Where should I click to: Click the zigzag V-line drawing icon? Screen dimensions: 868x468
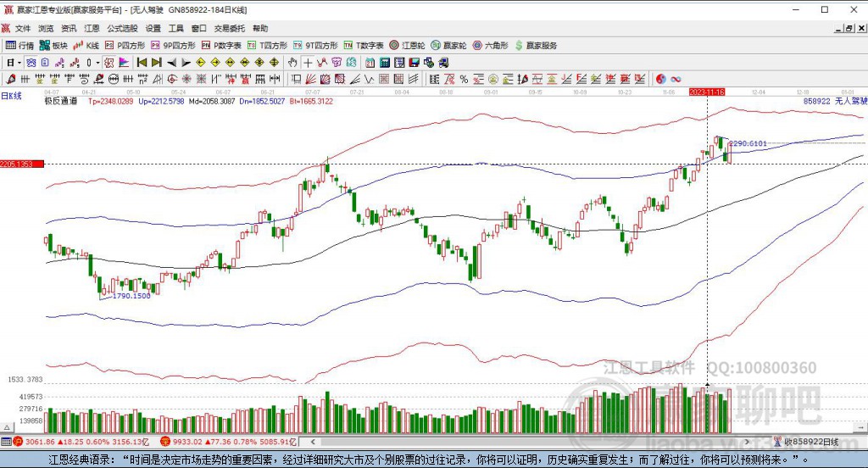(370, 79)
